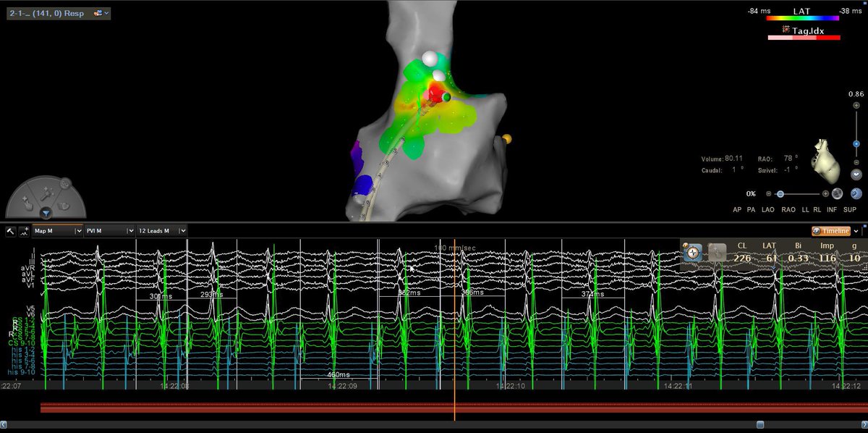Click the orange tag at the map's right edge
This screenshot has width=868, height=433.
(506, 138)
